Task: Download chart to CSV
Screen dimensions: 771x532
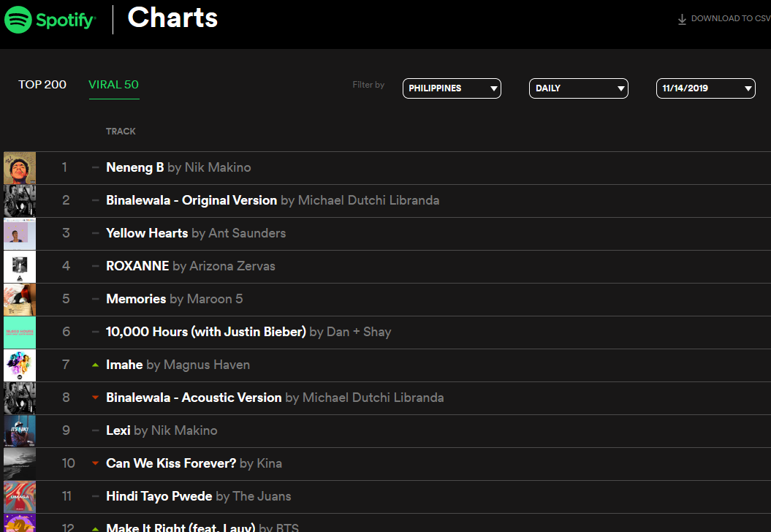Action: click(x=723, y=19)
